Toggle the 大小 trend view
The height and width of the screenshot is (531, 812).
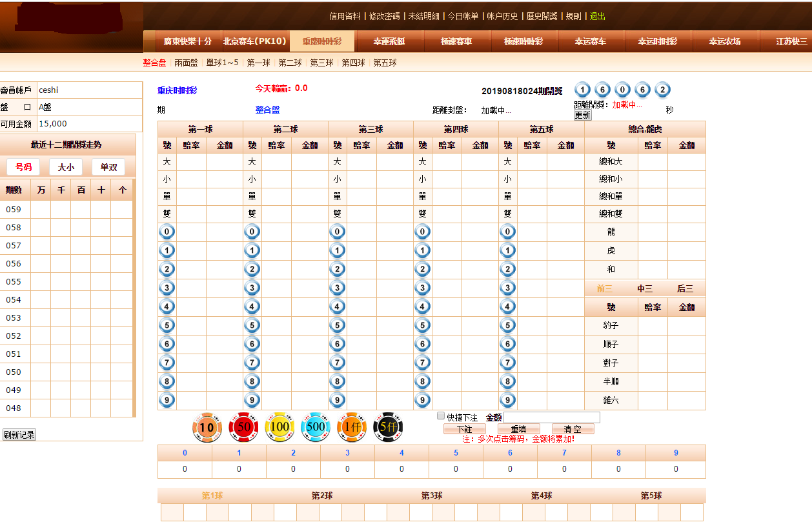pyautogui.click(x=65, y=166)
